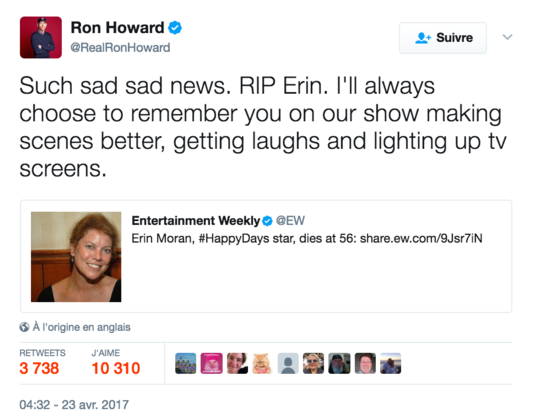Open the bearded man avatar liker profile

(339, 363)
